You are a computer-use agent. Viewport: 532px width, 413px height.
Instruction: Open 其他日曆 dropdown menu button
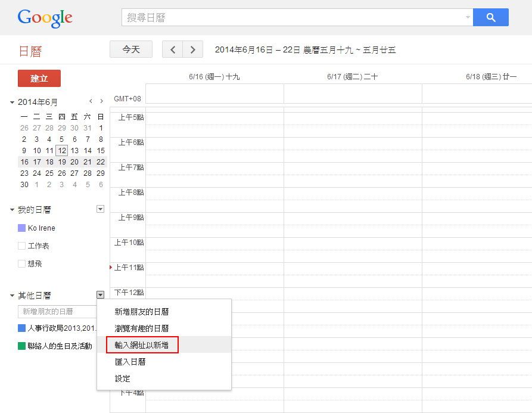[x=100, y=295]
